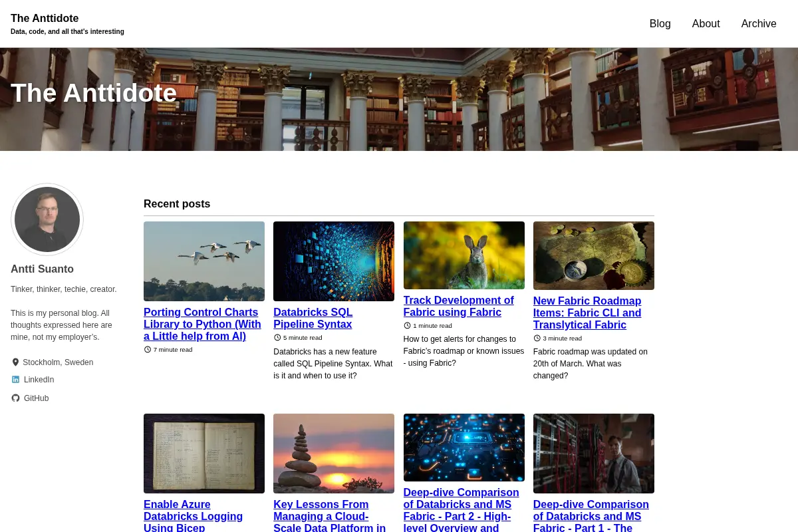Open the Blog navigation link
The height and width of the screenshot is (532, 798).
point(660,24)
